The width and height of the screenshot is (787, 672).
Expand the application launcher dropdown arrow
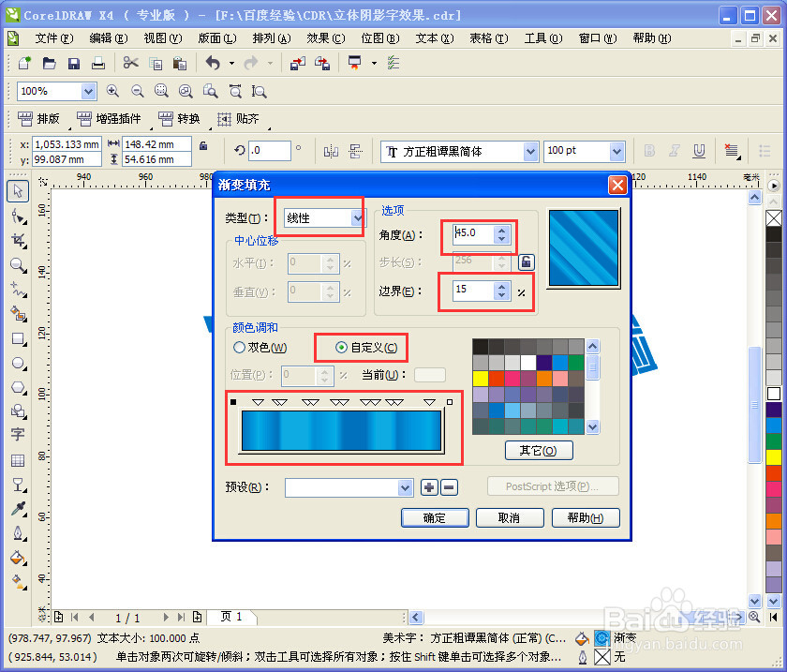coord(374,64)
